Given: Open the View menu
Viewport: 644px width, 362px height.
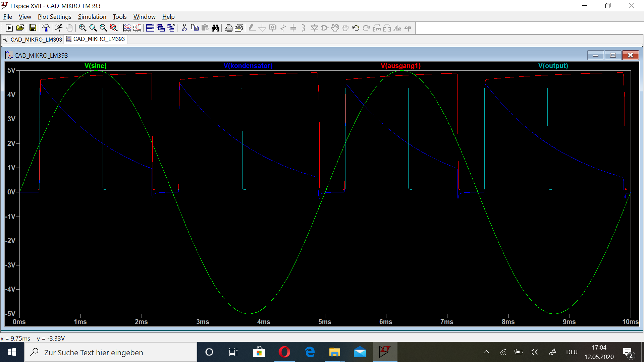Looking at the screenshot, I should (25, 17).
